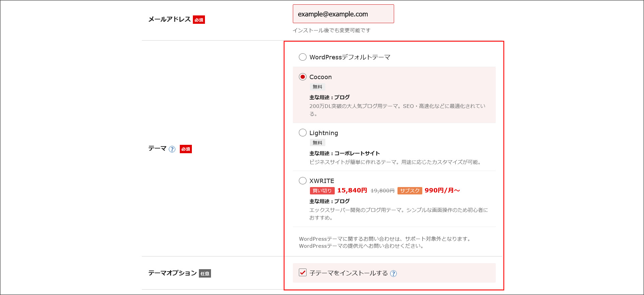
Task: Click the 任意 badge beside テーマオプション
Action: click(205, 274)
